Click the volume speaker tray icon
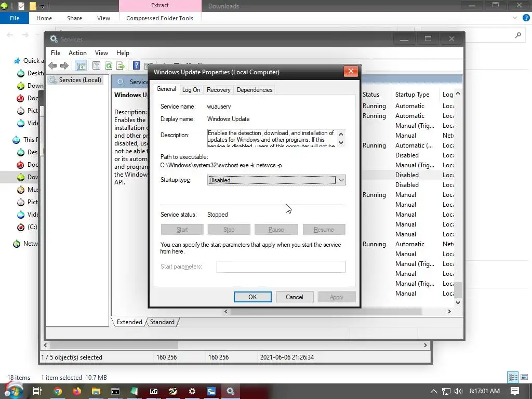The image size is (532, 399). tap(458, 391)
